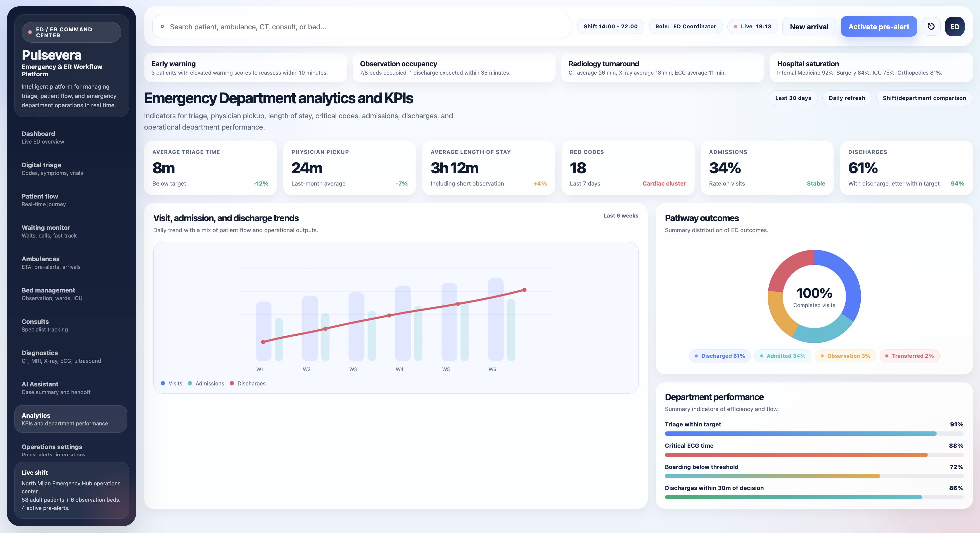Click Shift 14:00 - 22:00 chip
The image size is (980, 533).
point(611,27)
